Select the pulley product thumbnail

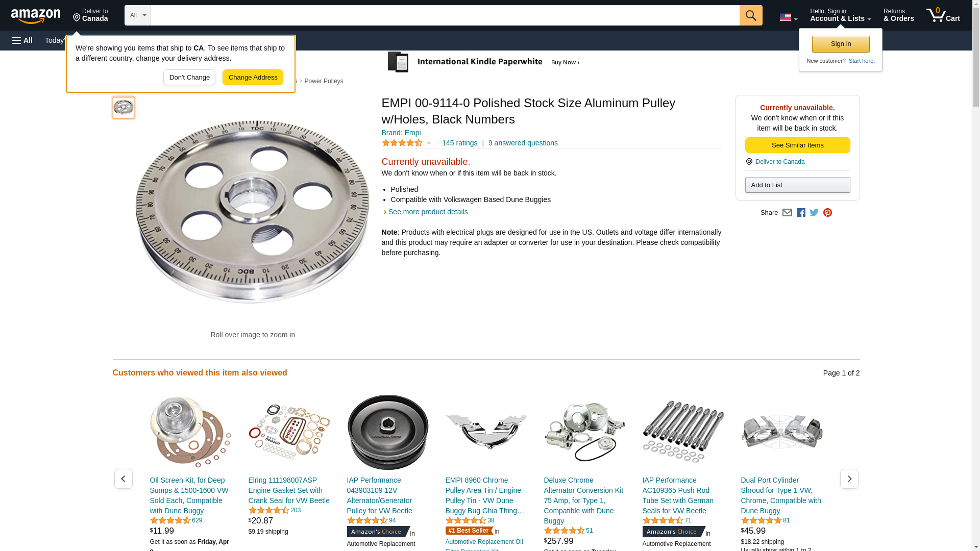(x=123, y=108)
